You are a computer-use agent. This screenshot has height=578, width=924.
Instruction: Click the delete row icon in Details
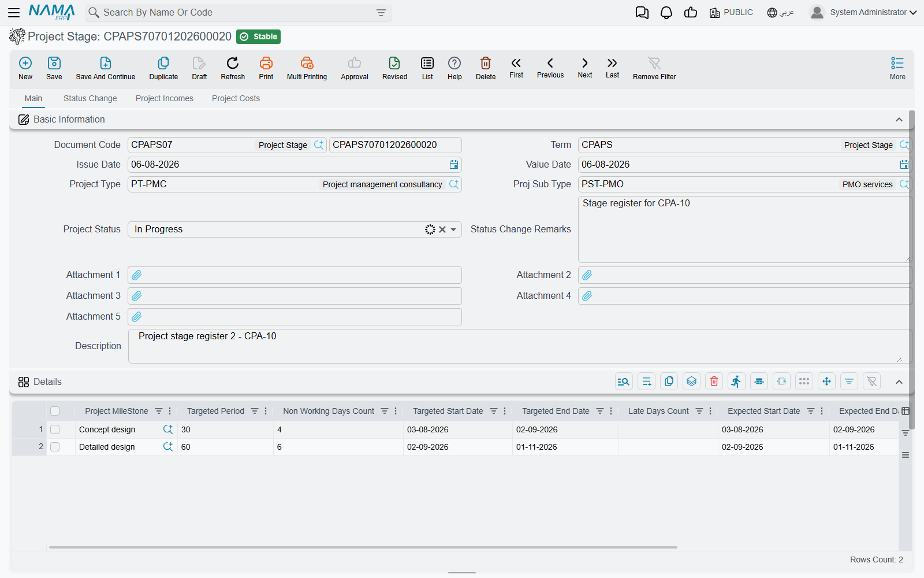tap(714, 381)
